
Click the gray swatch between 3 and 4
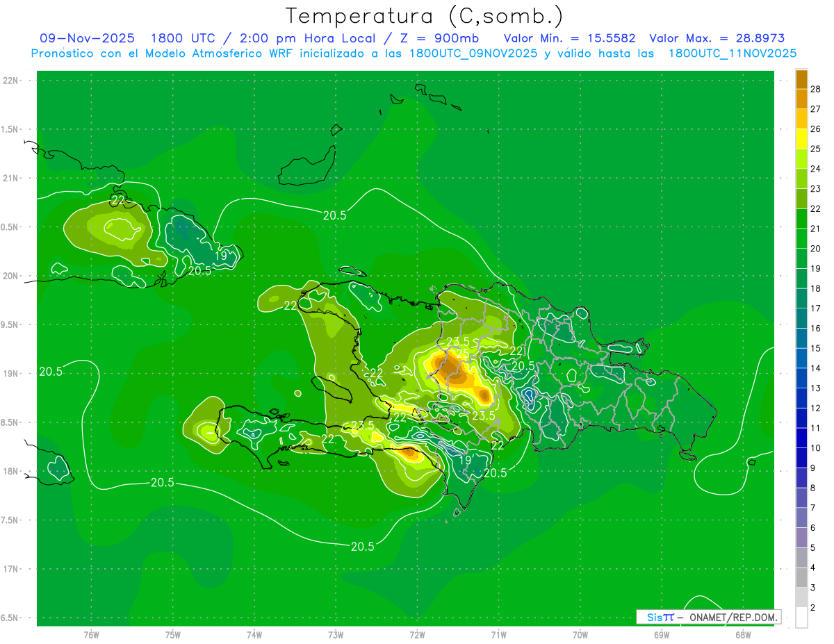point(801,577)
